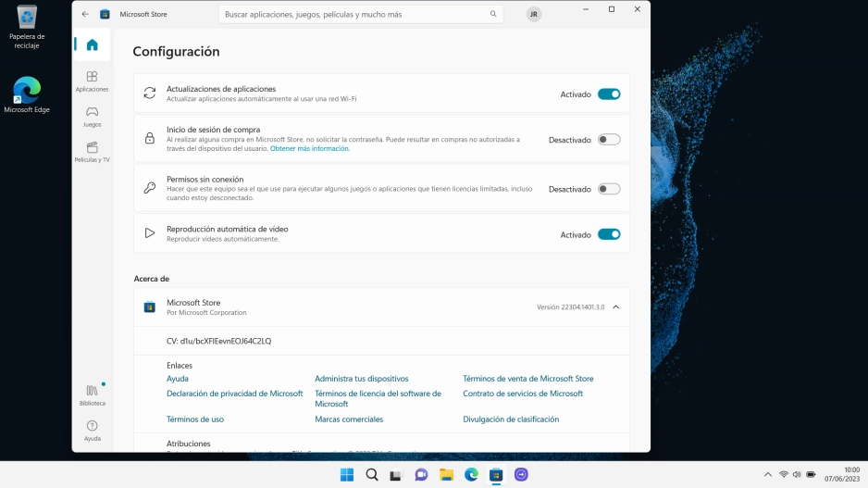Click the Microsoft Store logo in title bar

point(105,15)
